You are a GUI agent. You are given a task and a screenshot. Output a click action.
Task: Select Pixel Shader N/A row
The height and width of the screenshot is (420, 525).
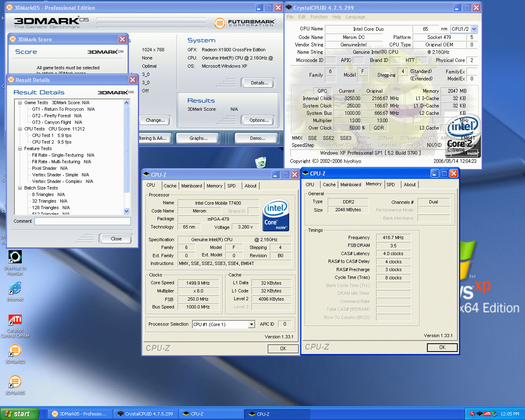point(50,168)
